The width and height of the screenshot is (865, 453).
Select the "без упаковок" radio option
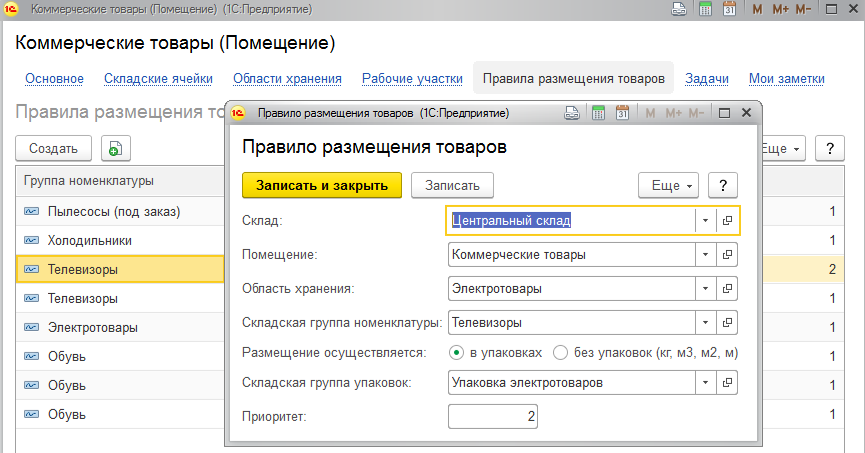[560, 352]
